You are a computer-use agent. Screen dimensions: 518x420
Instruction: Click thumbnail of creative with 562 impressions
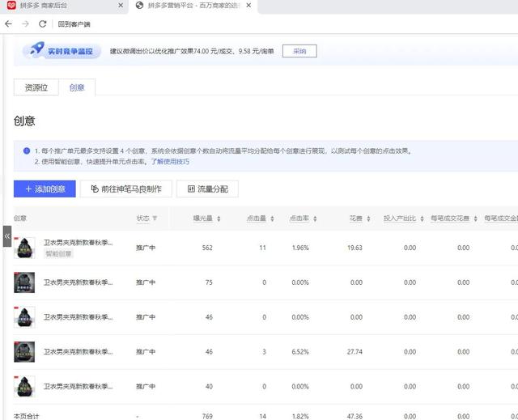[24, 248]
